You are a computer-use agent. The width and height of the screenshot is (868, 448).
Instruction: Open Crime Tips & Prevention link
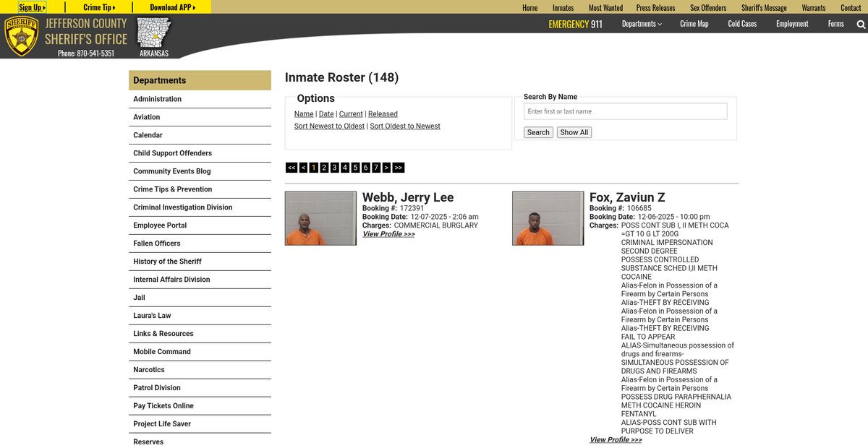200,189
